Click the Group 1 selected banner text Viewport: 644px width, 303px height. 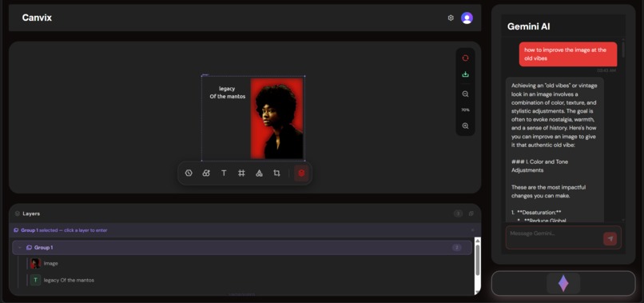(64, 230)
